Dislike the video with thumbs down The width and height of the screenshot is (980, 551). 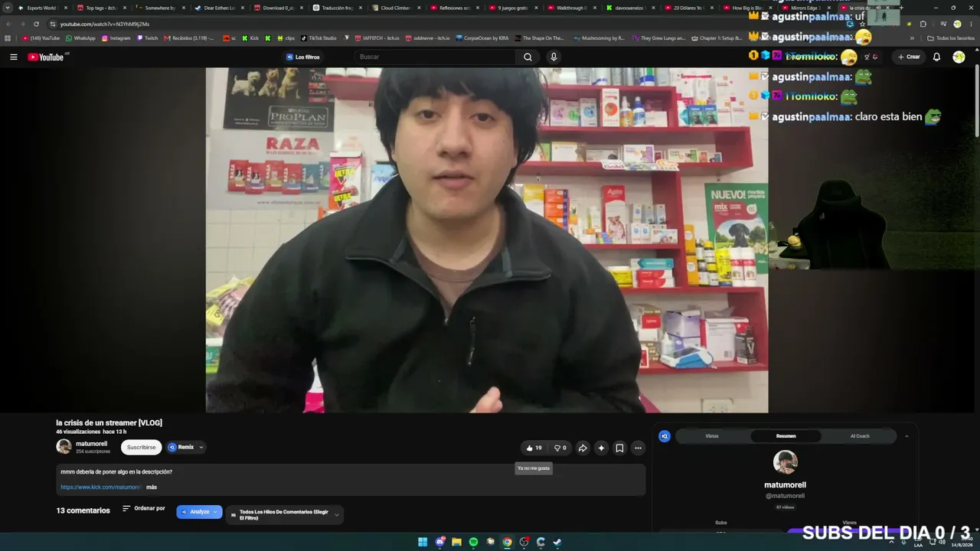560,448
